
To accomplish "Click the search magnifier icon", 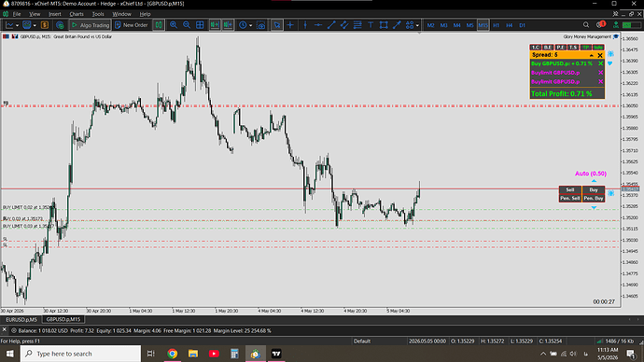I will click(x=586, y=25).
